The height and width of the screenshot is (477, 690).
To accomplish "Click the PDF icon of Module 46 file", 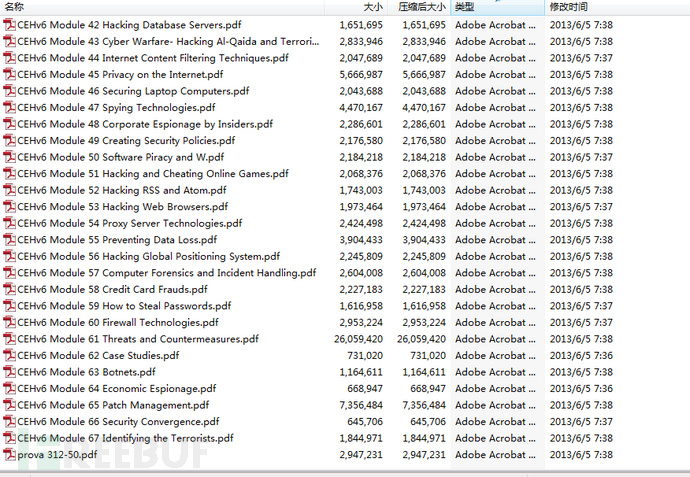I will (x=9, y=91).
